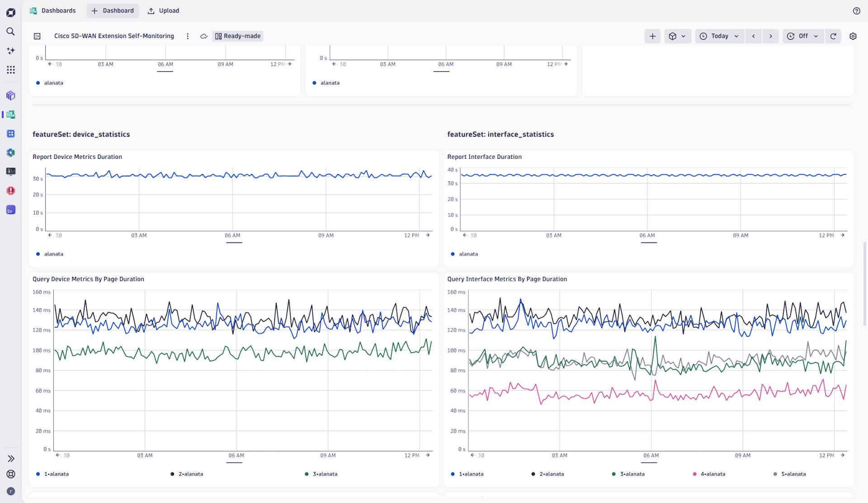Open the app launcher grid icon

tap(11, 70)
